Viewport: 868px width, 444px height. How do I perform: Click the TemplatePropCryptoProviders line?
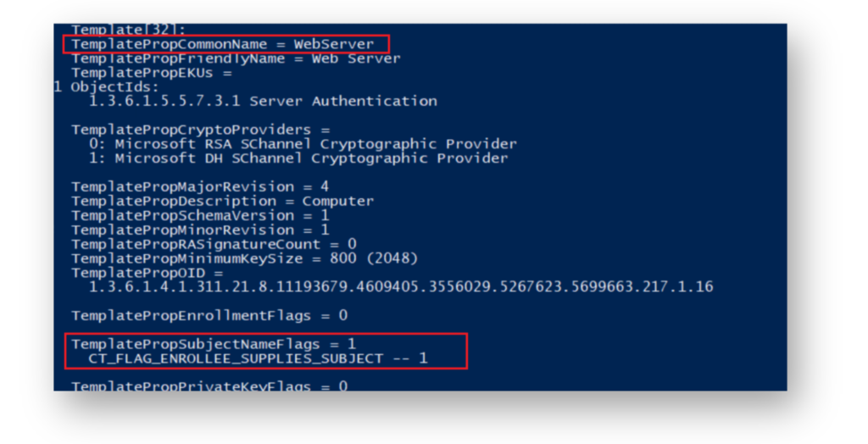200,130
